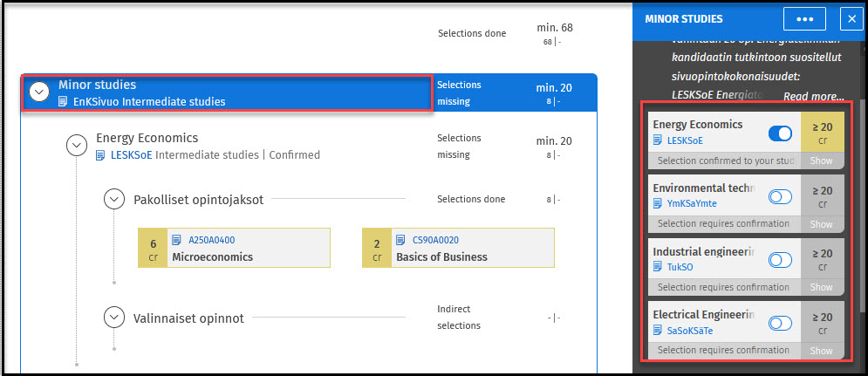Collapse the Pakolliset opintojaksot group
The width and height of the screenshot is (868, 376).
114,199
